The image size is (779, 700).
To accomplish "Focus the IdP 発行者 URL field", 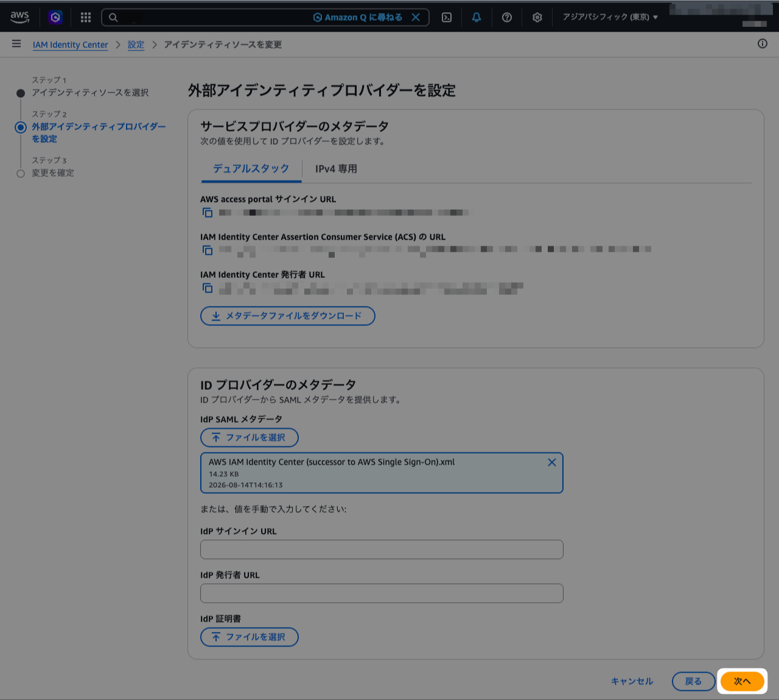I will (382, 593).
